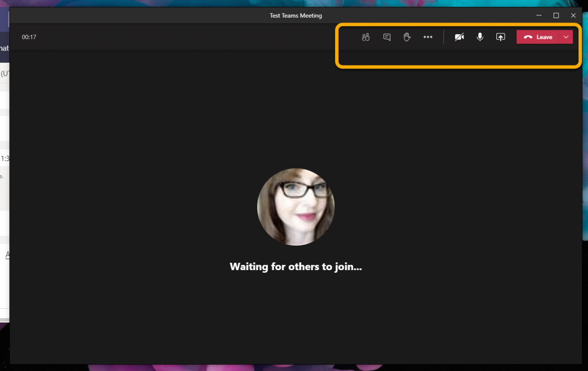Image resolution: width=588 pixels, height=371 pixels.
Task: Click the 1:3 time field in background
Action: coord(4,159)
